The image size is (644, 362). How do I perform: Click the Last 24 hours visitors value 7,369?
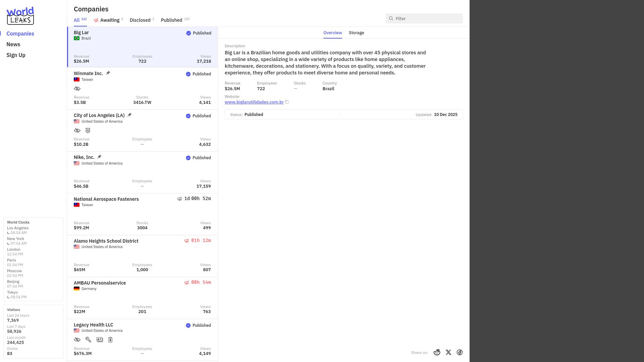(x=13, y=320)
